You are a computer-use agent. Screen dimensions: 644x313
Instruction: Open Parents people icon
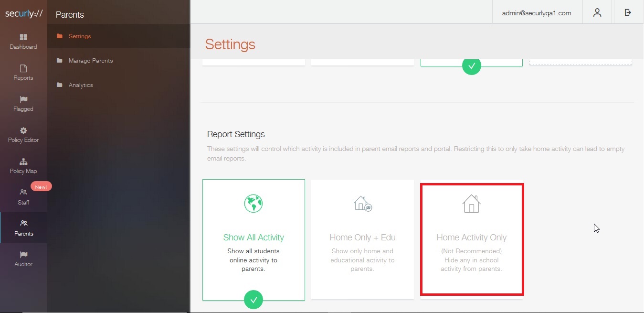click(x=23, y=223)
